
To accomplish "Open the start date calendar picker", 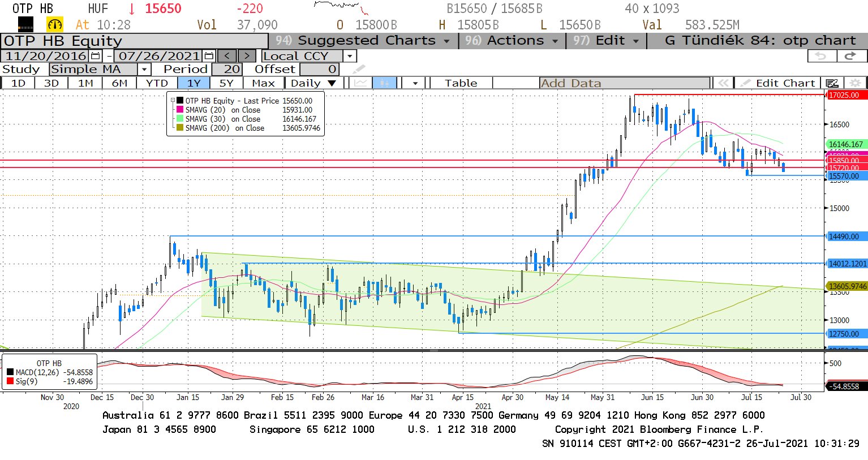I will (95, 56).
